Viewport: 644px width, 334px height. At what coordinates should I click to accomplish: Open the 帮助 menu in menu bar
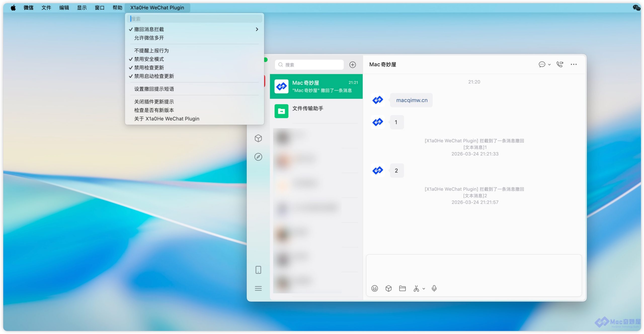tap(117, 8)
